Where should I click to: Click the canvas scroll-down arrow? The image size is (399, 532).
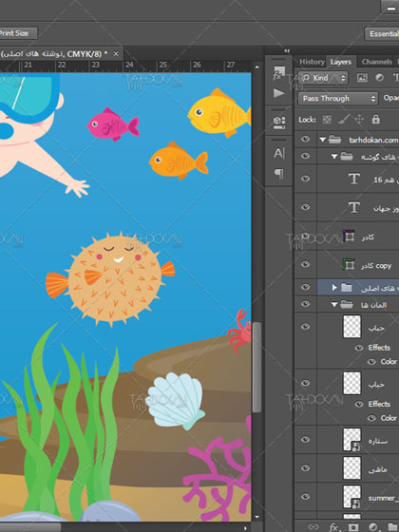pyautogui.click(x=256, y=517)
